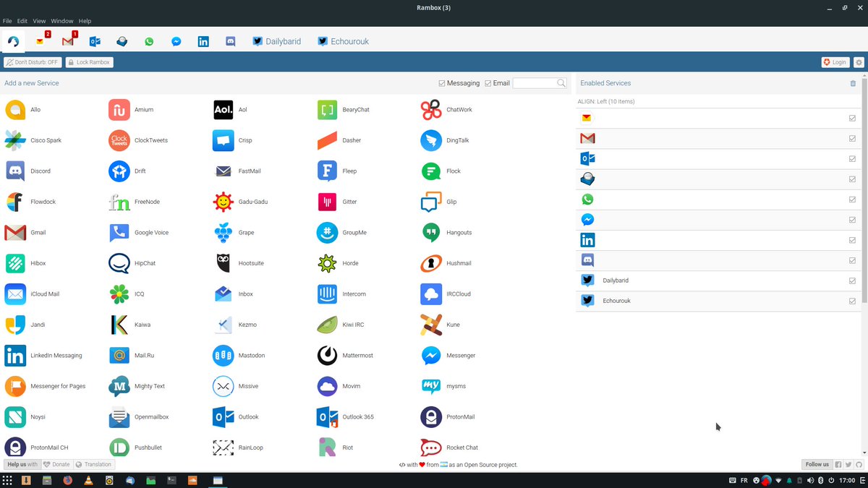Click the Help us with button

22,464
